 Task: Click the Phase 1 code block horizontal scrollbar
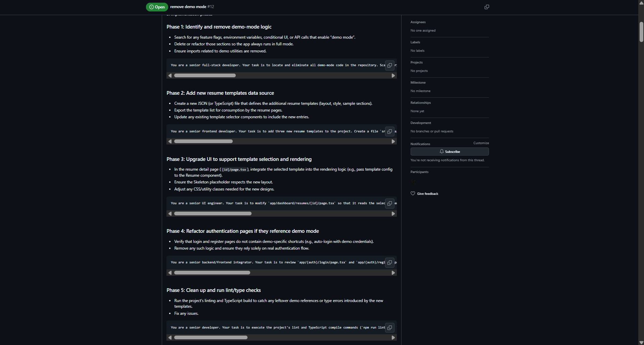[x=205, y=76]
